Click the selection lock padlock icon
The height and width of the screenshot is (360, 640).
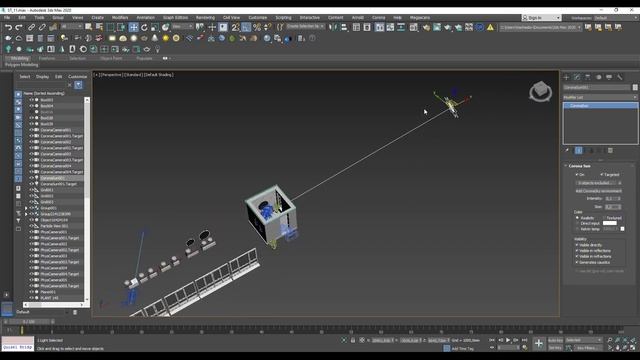tap(353, 340)
